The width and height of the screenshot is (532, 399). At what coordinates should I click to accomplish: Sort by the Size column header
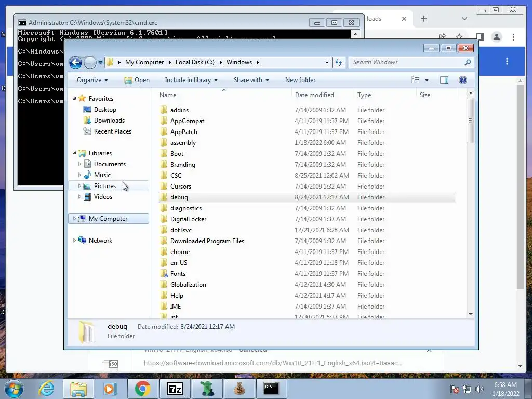(x=425, y=95)
